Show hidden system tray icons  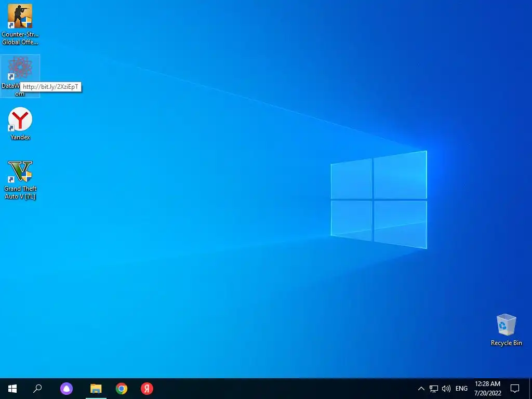[421, 389]
